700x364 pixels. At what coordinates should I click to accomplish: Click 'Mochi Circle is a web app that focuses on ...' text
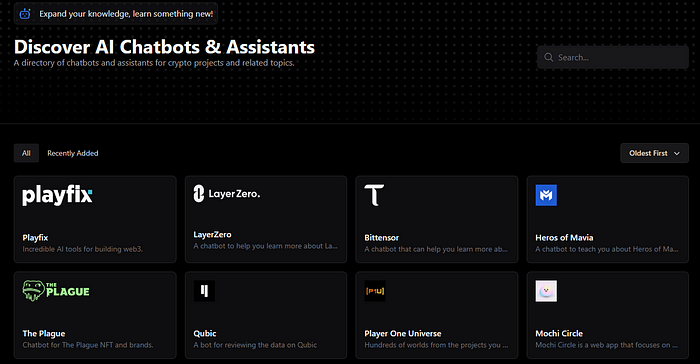pos(607,345)
